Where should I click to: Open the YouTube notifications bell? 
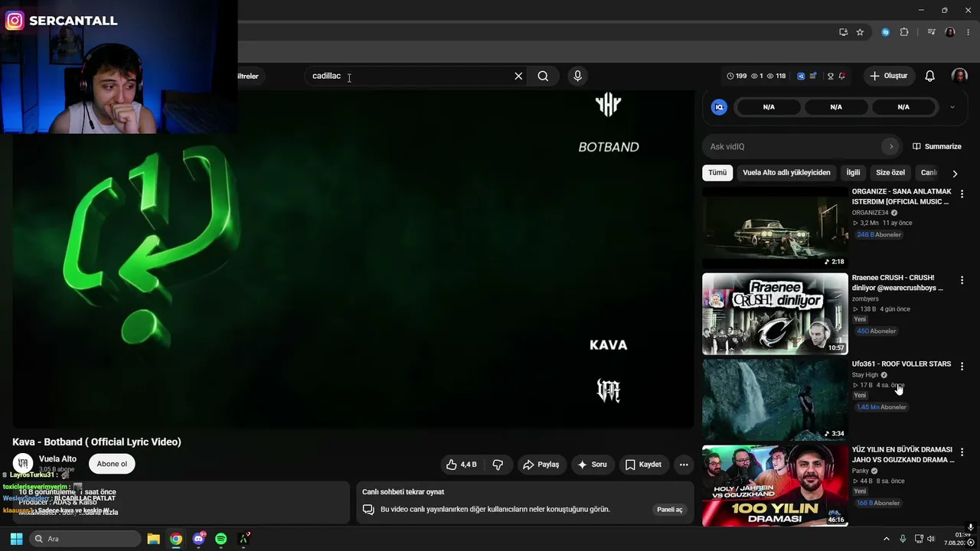929,76
